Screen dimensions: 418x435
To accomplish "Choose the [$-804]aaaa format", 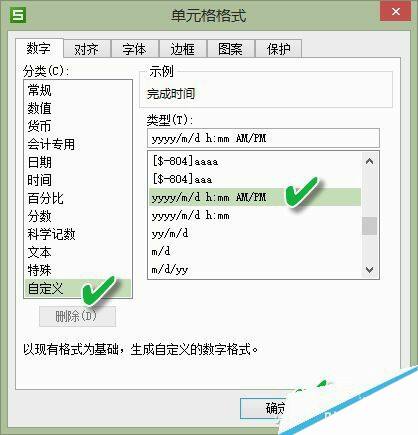I will tap(255, 162).
